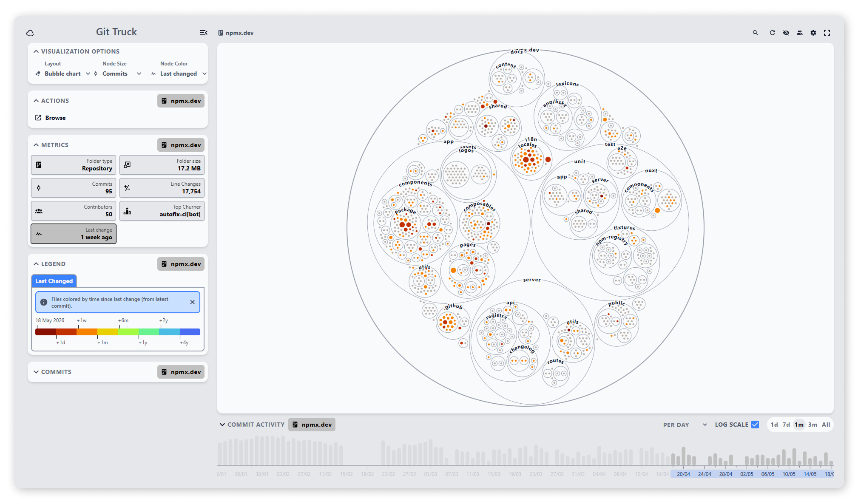This screenshot has height=504, width=858.
Task: Open the Node Size Commits dropdown
Action: (x=118, y=74)
